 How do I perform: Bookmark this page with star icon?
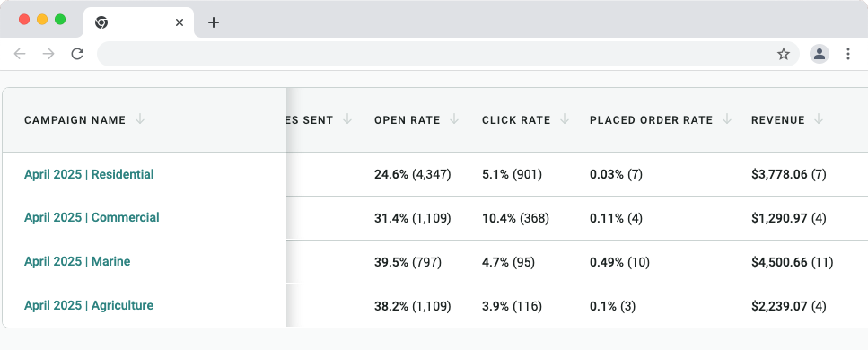click(784, 54)
